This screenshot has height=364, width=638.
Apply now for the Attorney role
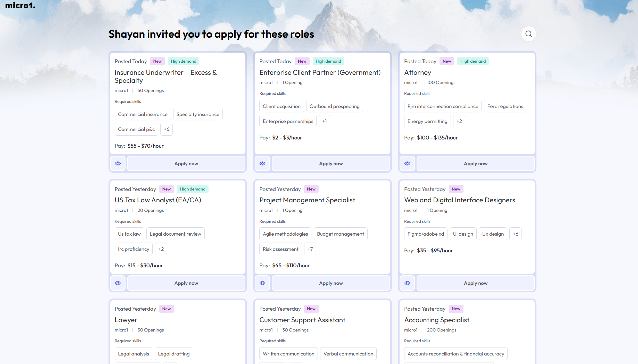click(x=476, y=163)
